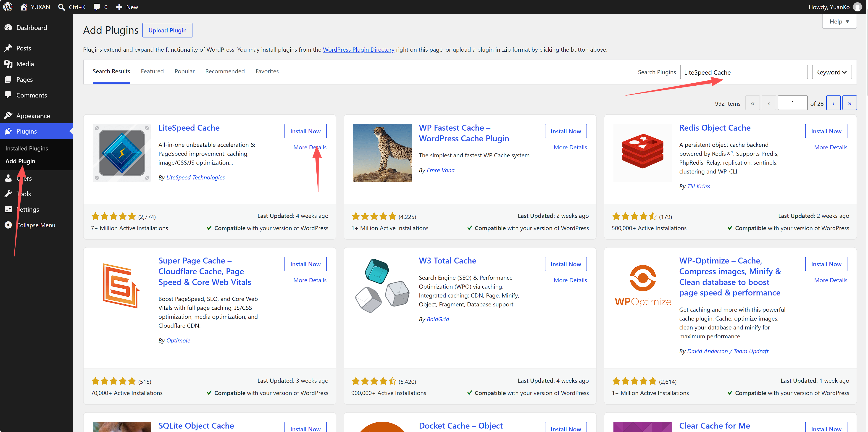Open the Favorites tab
868x432 pixels.
(x=267, y=71)
